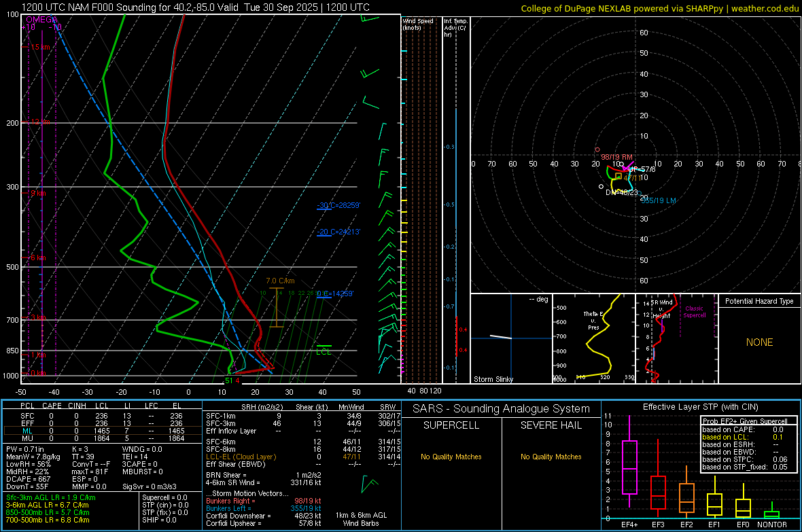Click the 1km & 6km wind barb glyph
802x532 pixels.
click(x=369, y=484)
